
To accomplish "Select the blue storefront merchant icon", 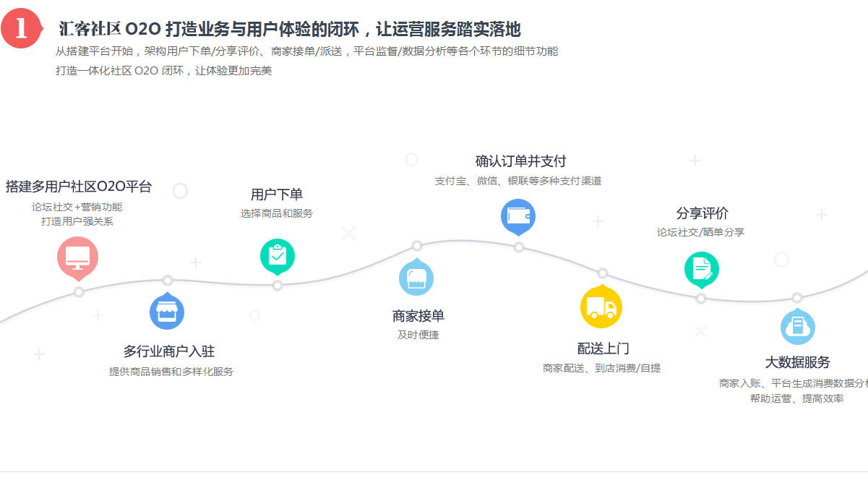I will coord(167,312).
